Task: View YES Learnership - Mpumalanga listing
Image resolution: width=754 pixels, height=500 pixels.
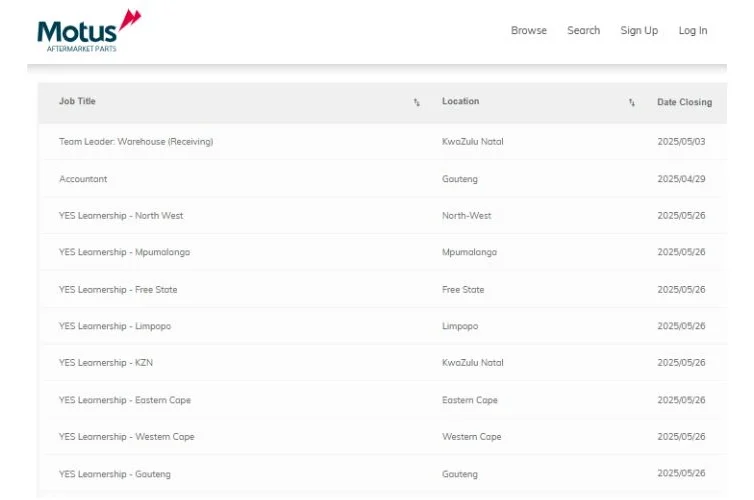Action: [x=124, y=253]
